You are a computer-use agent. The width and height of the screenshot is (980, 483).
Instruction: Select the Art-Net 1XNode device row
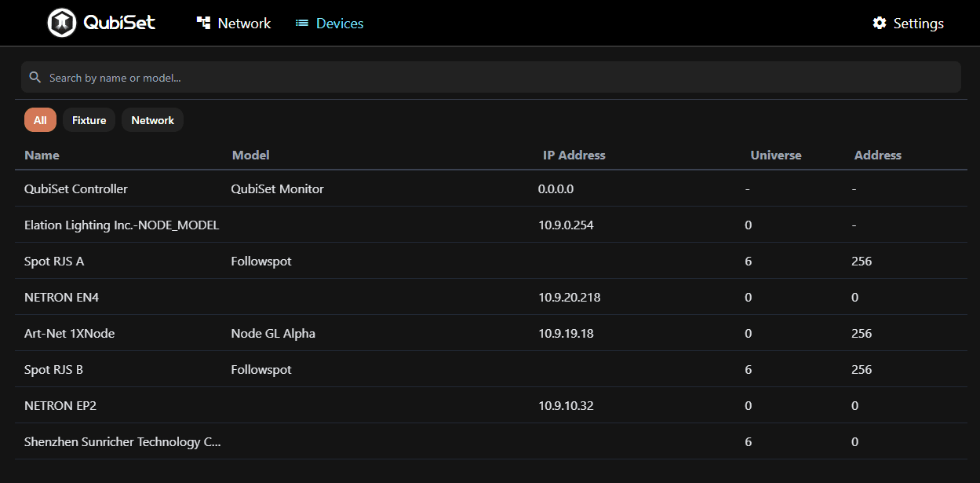coord(70,334)
